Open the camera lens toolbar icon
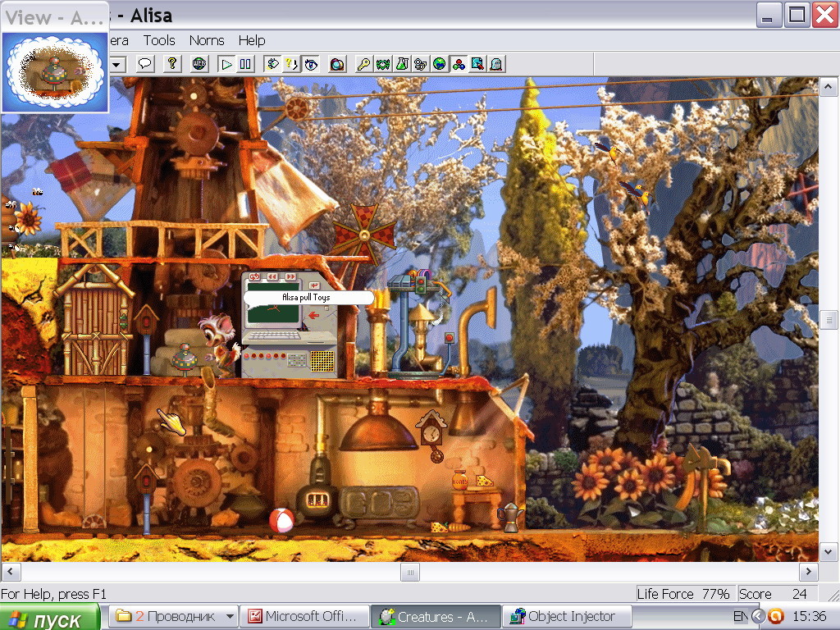The width and height of the screenshot is (840, 630). [337, 64]
